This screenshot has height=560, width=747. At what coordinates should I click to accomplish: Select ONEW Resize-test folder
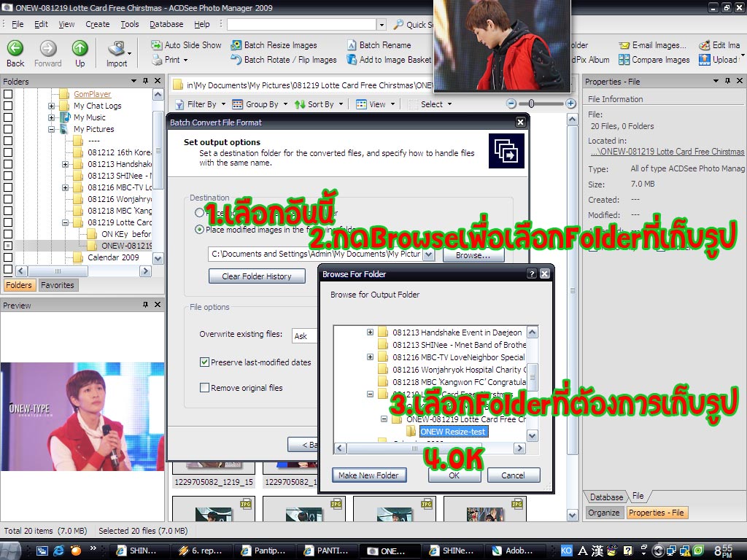453,432
